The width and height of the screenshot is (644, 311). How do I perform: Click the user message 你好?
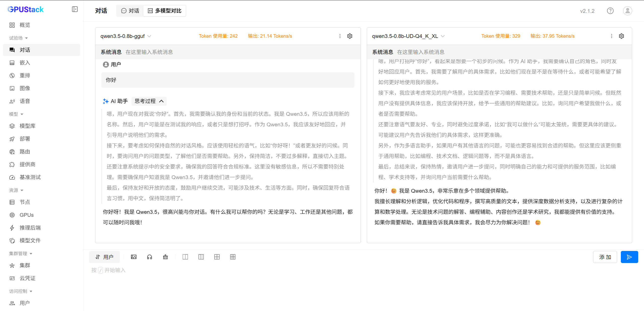(228, 80)
